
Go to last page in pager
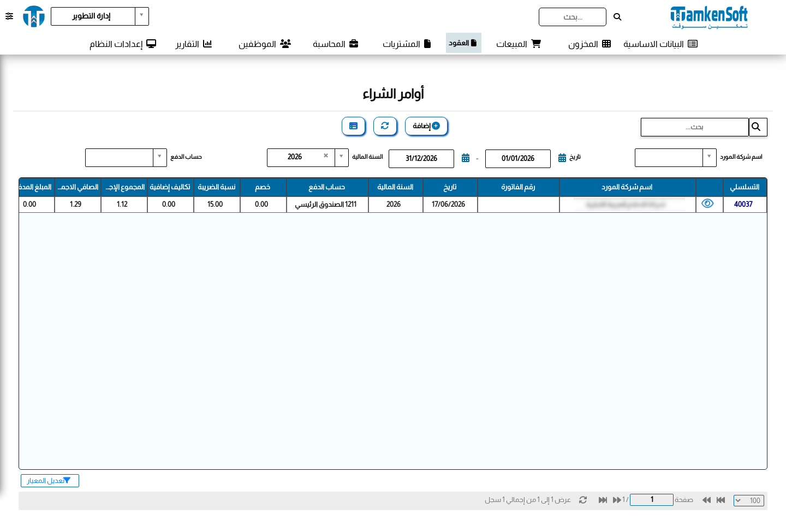[603, 500]
